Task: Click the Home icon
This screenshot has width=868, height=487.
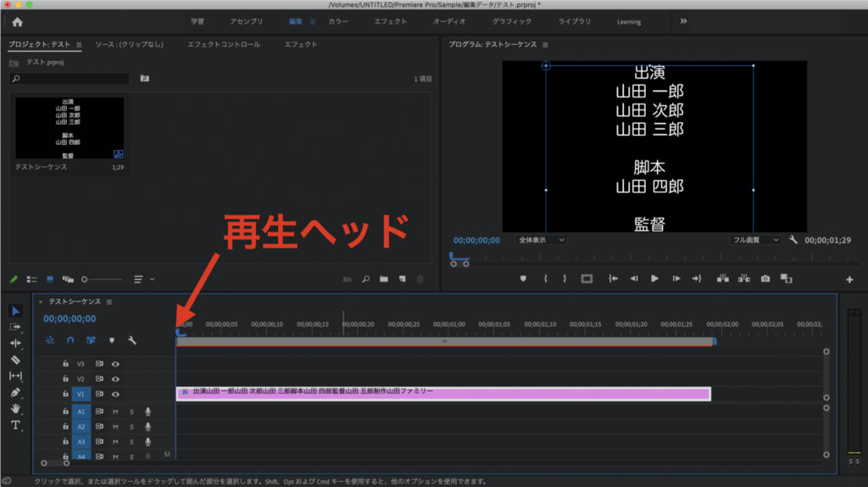Action: tap(17, 22)
